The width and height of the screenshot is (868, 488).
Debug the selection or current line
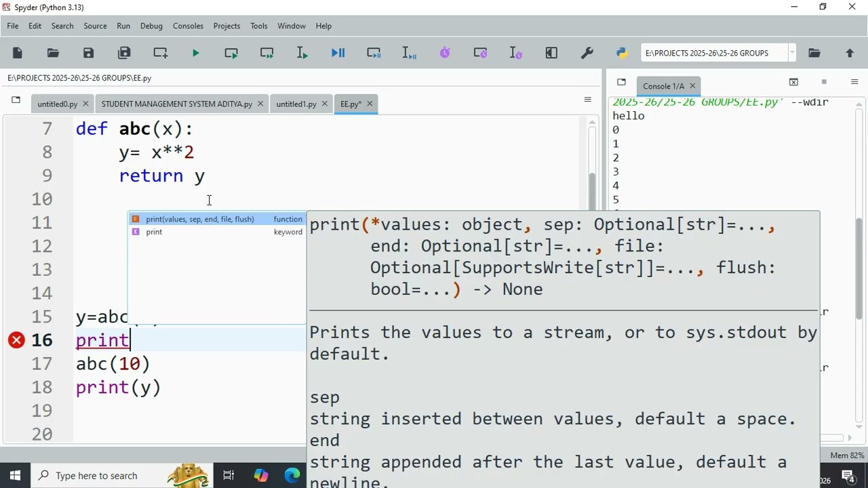point(410,53)
